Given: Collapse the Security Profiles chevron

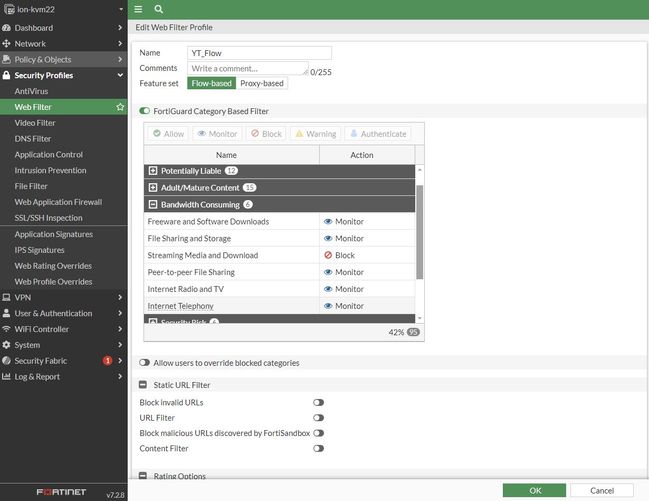Looking at the screenshot, I should (x=120, y=75).
